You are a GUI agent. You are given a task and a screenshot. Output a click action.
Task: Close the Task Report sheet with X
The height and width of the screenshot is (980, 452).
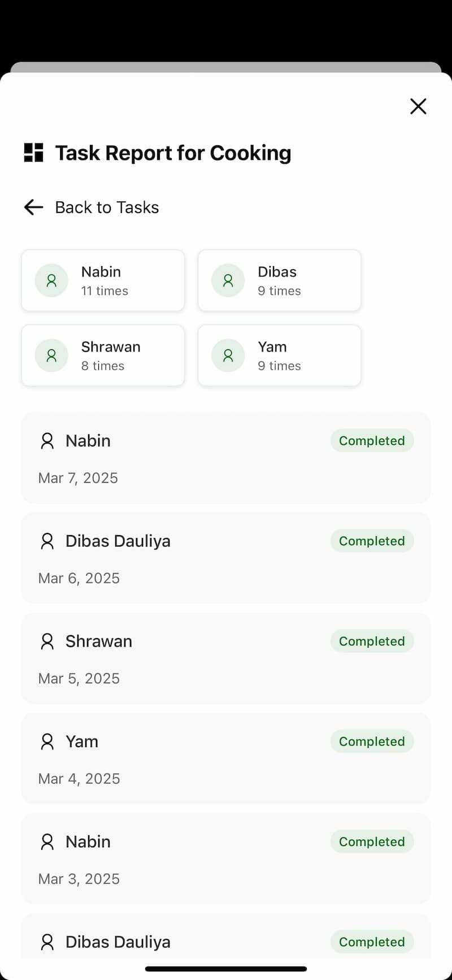pos(418,106)
